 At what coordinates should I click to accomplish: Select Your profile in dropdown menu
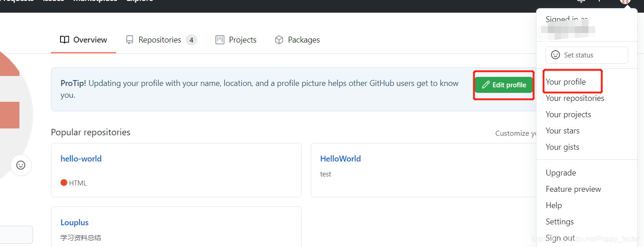(565, 82)
